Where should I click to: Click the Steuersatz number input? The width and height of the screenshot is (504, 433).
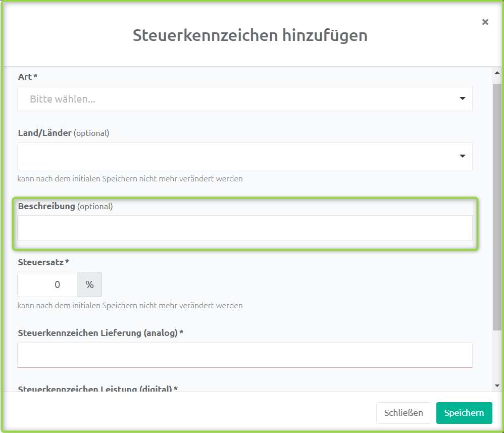coord(47,284)
